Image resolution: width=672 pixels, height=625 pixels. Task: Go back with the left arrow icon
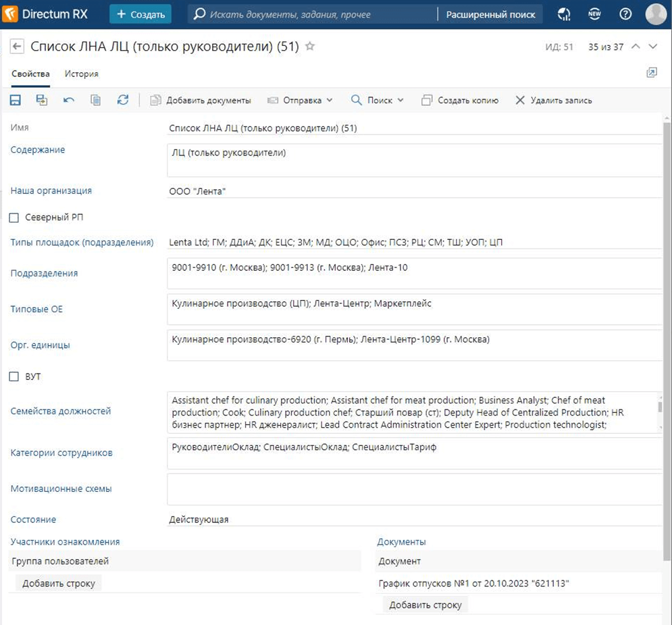[x=17, y=47]
